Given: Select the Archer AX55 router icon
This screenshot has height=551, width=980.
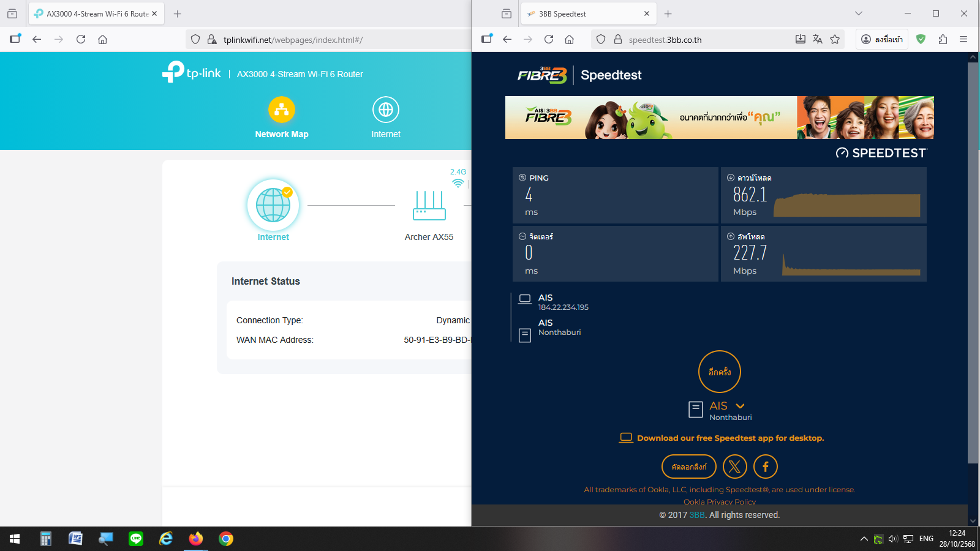Looking at the screenshot, I should pyautogui.click(x=429, y=206).
